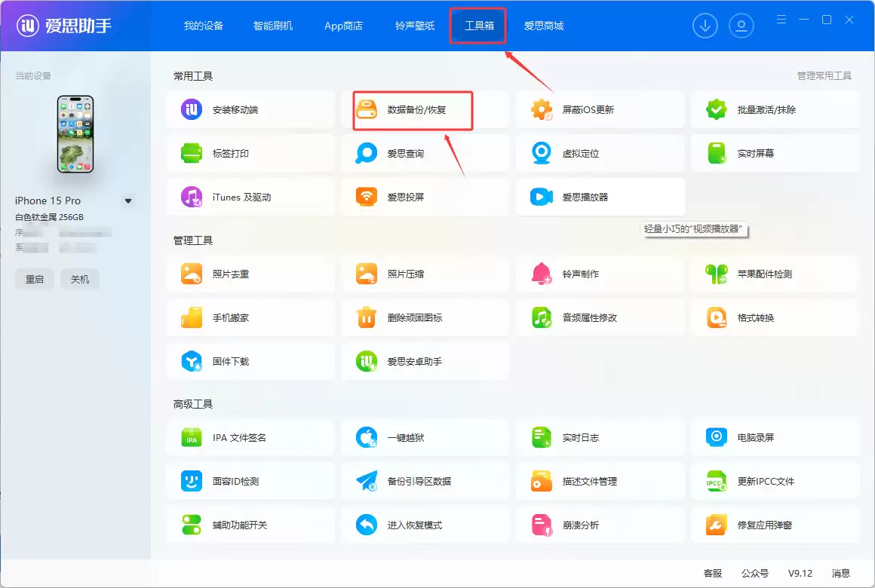This screenshot has height=588, width=875.
Task: Click 白色钛金属 256GB device info text
Action: tap(49, 217)
